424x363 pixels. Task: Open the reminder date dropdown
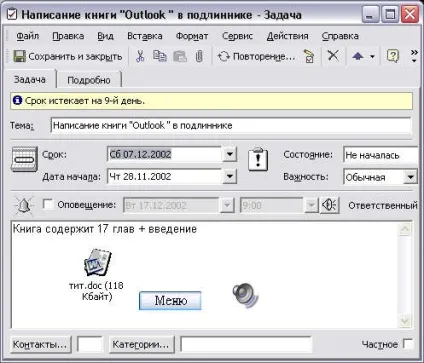(227, 205)
